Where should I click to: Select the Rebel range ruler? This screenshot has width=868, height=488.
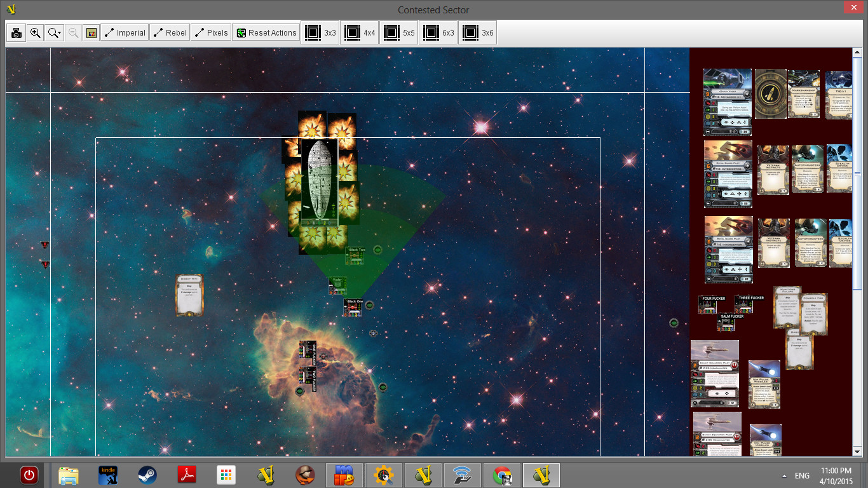170,33
